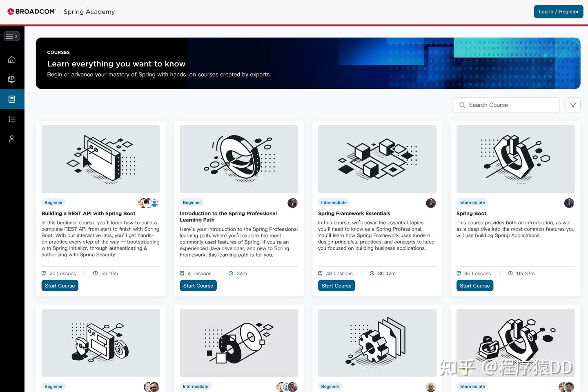Open the user profile icon in sidebar
Image resolution: width=588 pixels, height=392 pixels.
click(x=12, y=139)
